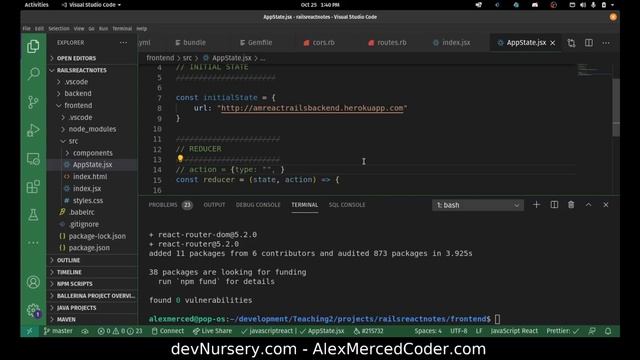The height and width of the screenshot is (360, 640).
Task: Close the AppState.jsx tab
Action: click(553, 43)
